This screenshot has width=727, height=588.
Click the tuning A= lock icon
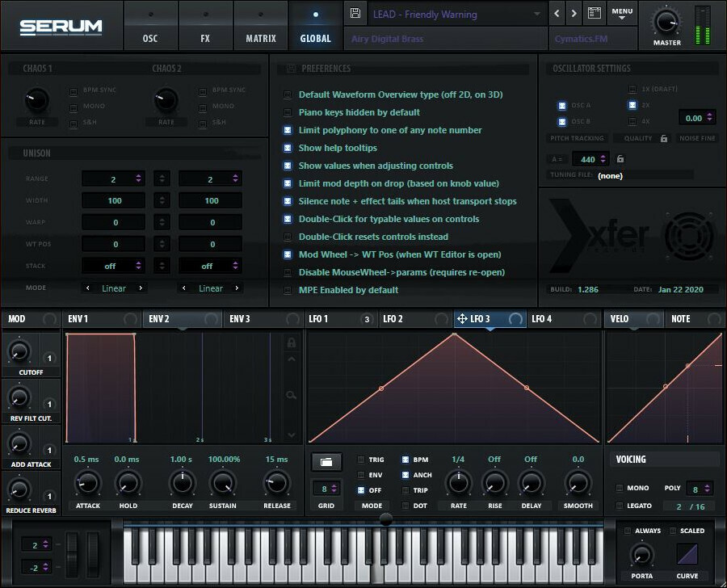[620, 159]
